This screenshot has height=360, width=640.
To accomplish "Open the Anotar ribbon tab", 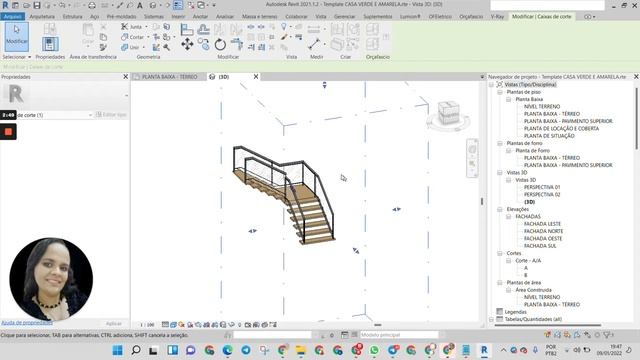I will click(200, 16).
